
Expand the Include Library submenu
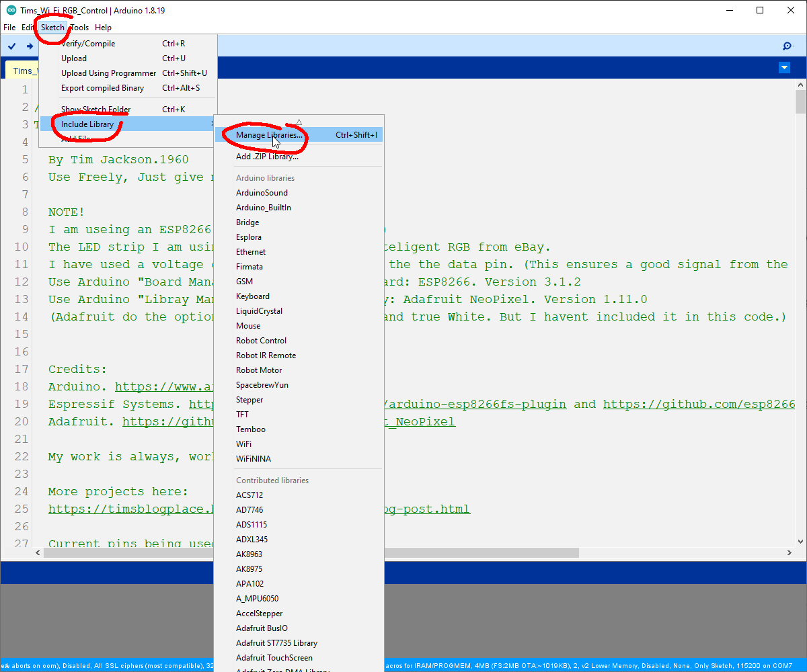tap(128, 124)
